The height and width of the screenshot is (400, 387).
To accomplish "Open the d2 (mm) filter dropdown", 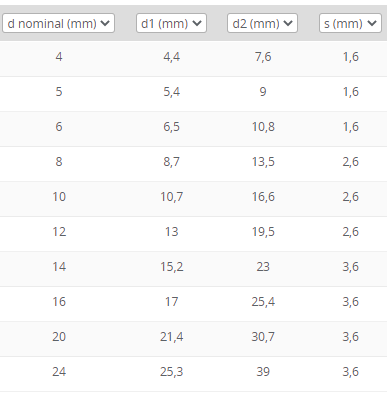I will point(262,23).
